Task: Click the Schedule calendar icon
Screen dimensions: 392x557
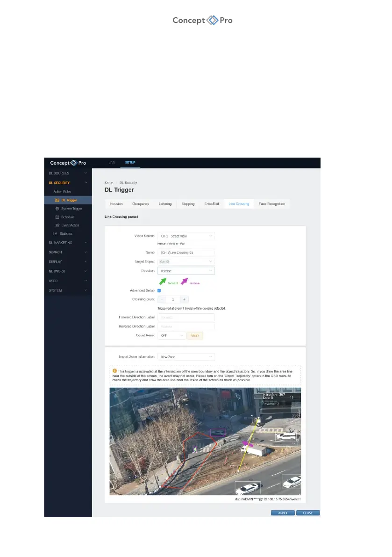Action: [x=57, y=217]
